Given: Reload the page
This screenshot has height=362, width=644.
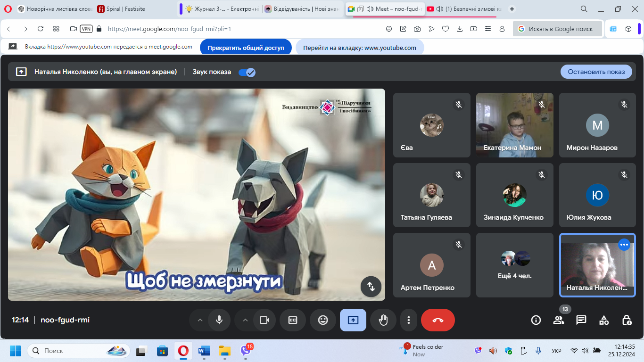Looking at the screenshot, I should (x=41, y=29).
